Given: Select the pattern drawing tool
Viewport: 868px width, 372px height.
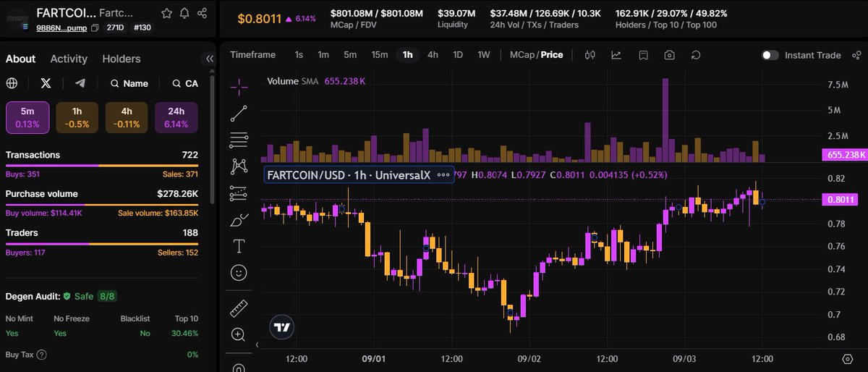Looking at the screenshot, I should click(239, 166).
